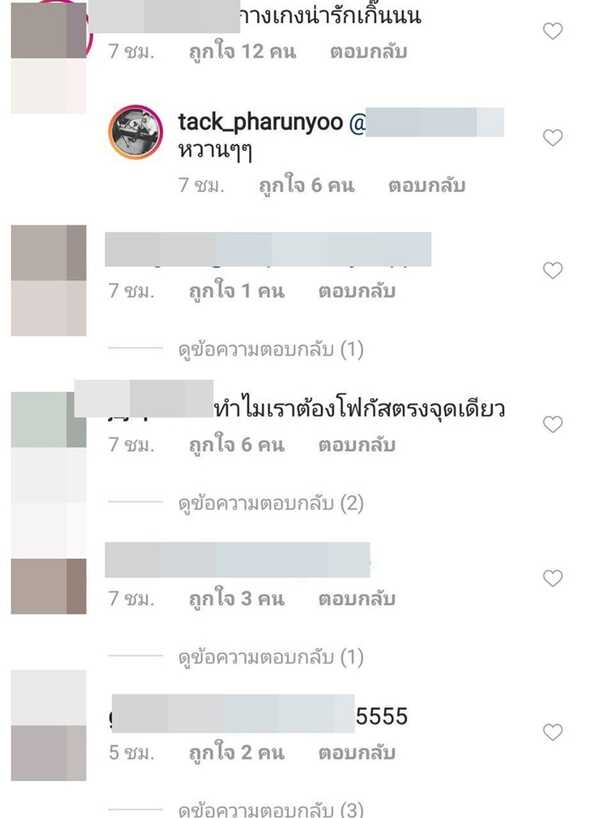Reply to the ทำไมเราต้องโฟกัสตรงจุดเดียว comment
Image resolution: width=600 pixels, height=818 pixels.
coord(357,444)
